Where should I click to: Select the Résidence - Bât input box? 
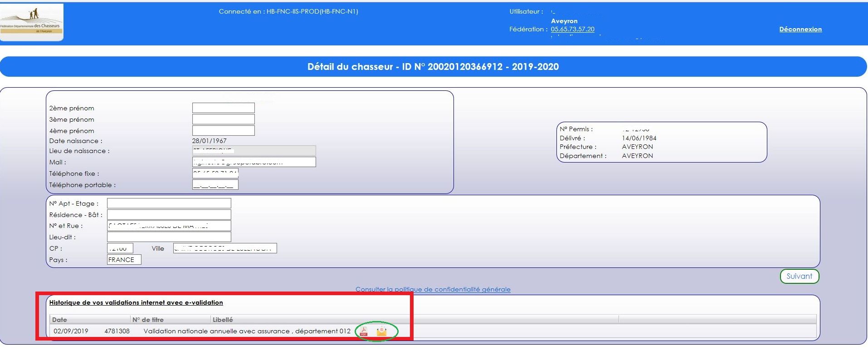tap(169, 215)
